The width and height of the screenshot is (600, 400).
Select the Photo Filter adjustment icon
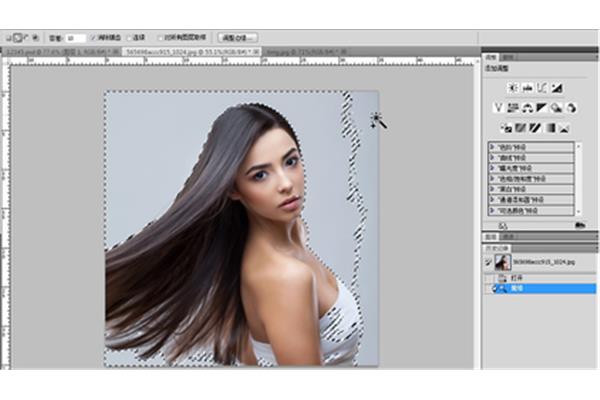coord(557,108)
